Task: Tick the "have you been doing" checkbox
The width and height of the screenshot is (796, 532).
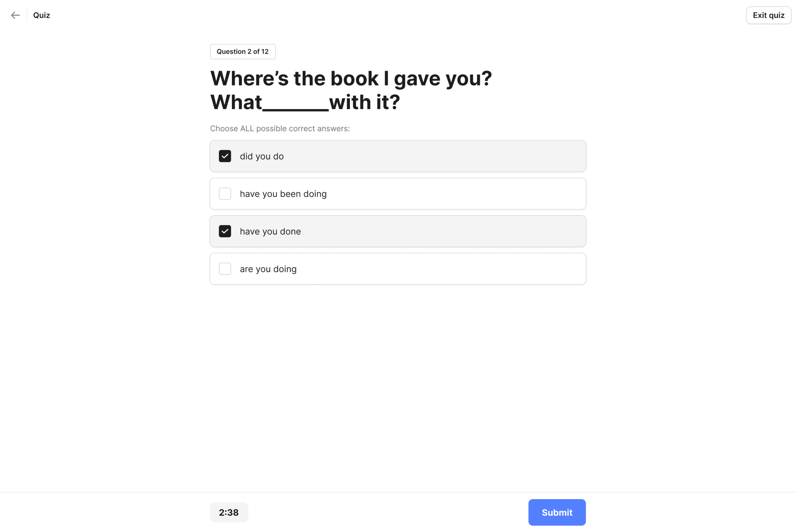Action: [x=225, y=194]
